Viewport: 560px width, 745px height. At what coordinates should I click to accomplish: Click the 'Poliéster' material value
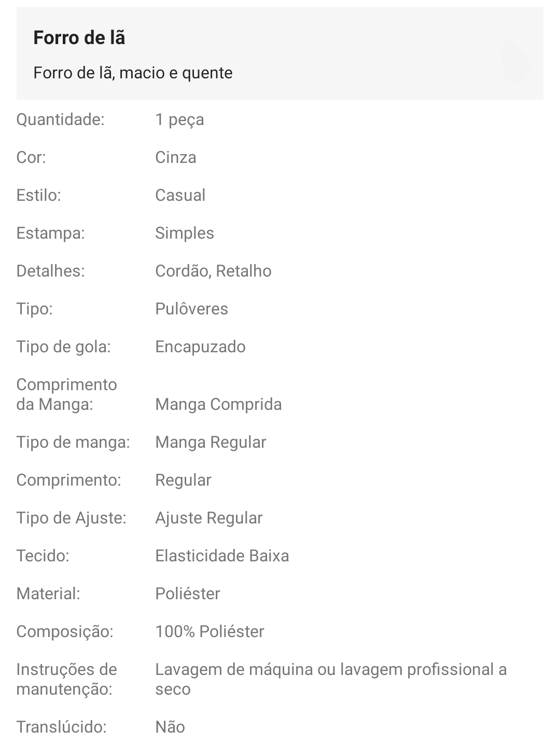(x=188, y=594)
